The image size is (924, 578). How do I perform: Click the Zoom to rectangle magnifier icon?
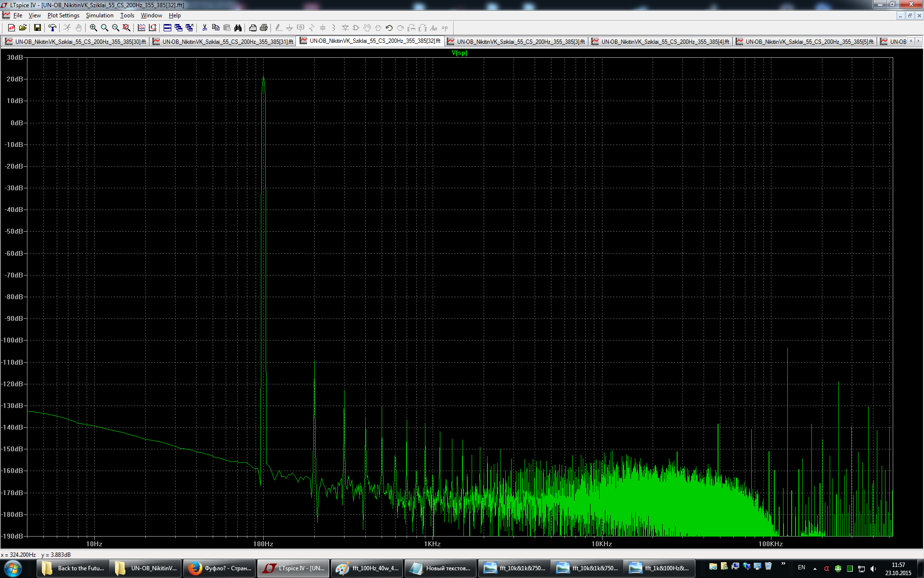point(104,28)
